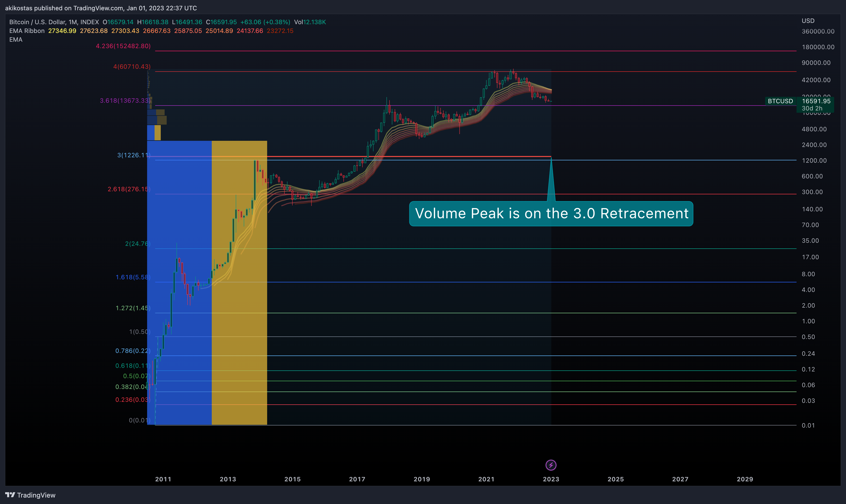This screenshot has height=504, width=846.
Task: Click the Fibonacci label 1(0.50)
Action: point(140,332)
